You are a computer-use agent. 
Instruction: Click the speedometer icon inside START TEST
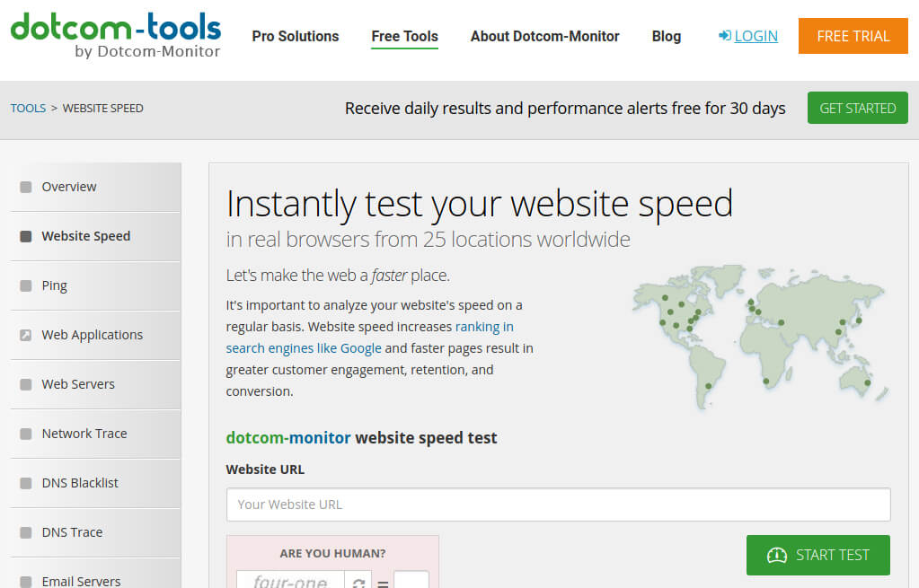777,555
